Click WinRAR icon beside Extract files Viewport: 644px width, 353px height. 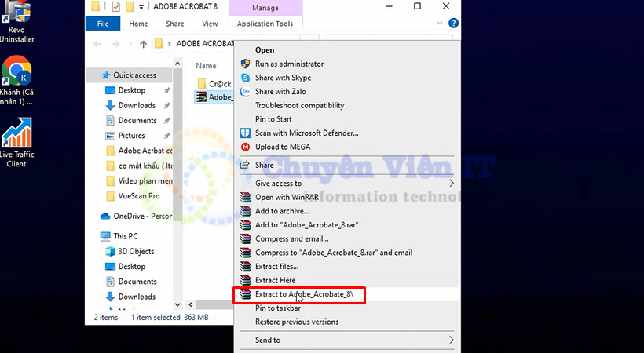point(245,267)
